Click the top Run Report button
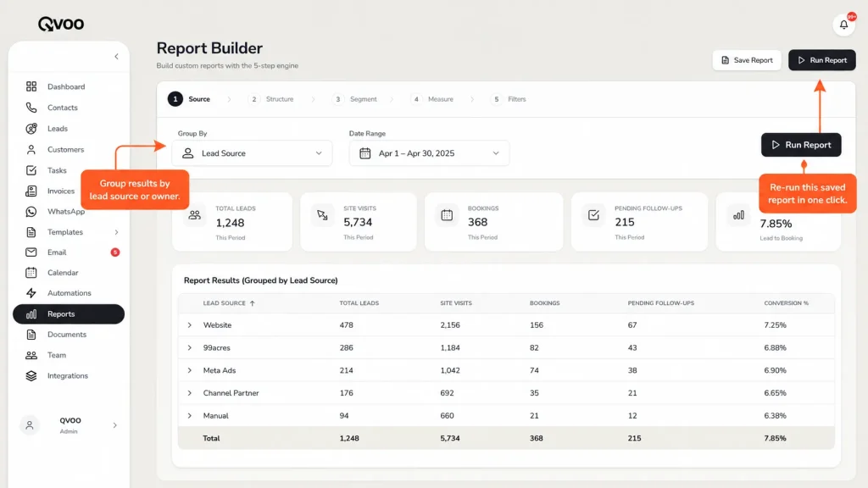This screenshot has height=488, width=868. 822,60
